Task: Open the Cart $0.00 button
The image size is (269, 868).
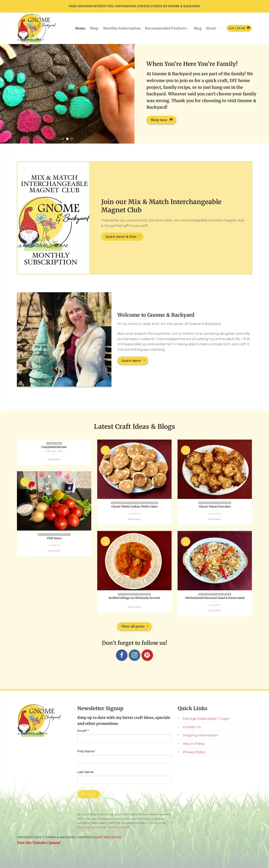Action: (x=239, y=28)
